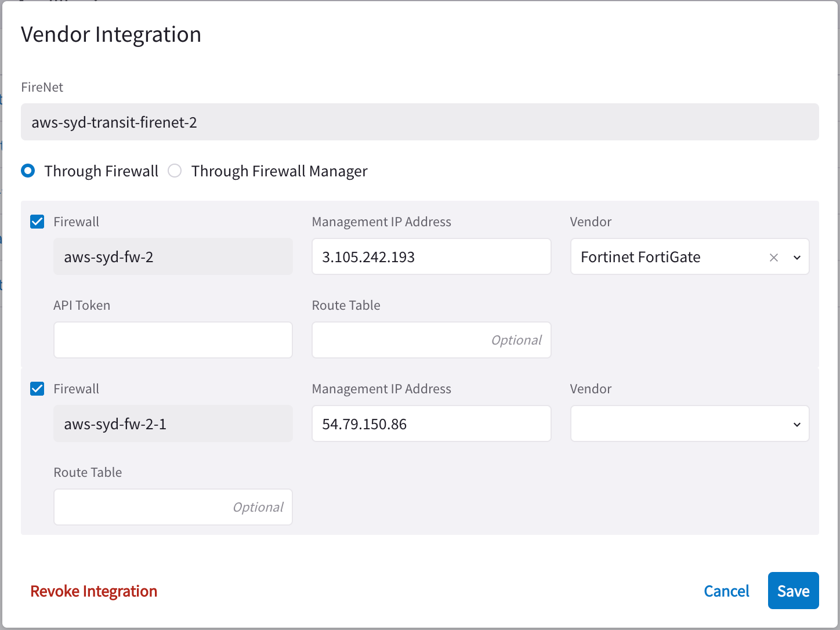Click the API Token input field
Image resolution: width=840 pixels, height=630 pixels.
(173, 340)
